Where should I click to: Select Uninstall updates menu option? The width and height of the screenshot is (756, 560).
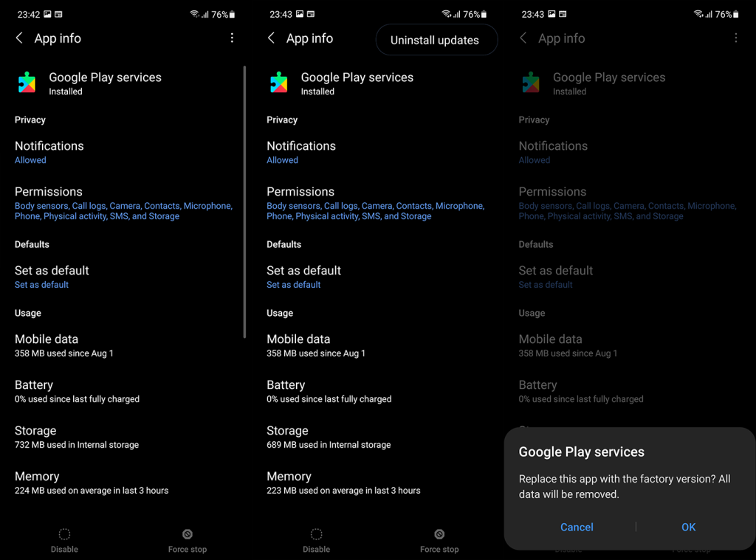pos(436,40)
